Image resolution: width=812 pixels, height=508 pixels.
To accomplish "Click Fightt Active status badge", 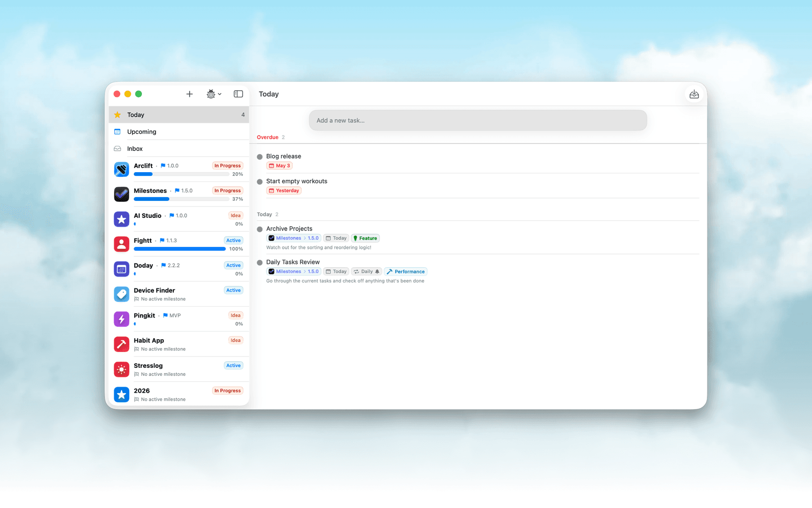I will [x=234, y=240].
